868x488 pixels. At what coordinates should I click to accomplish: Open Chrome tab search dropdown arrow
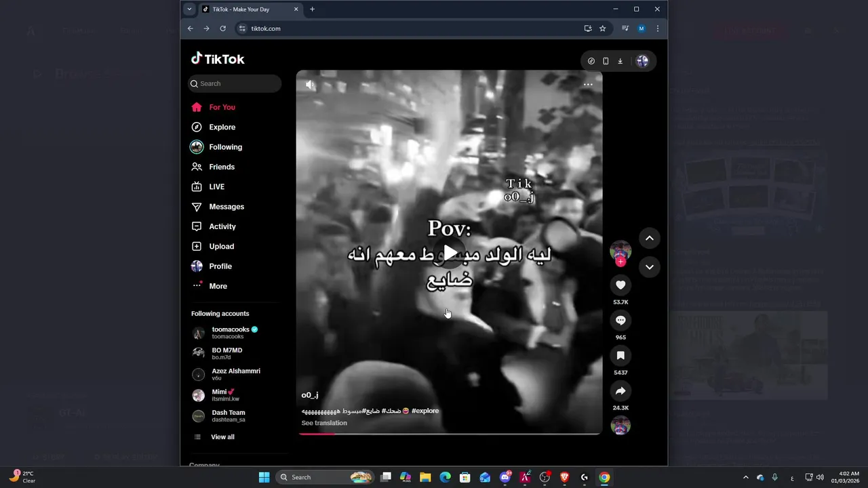pos(189,9)
